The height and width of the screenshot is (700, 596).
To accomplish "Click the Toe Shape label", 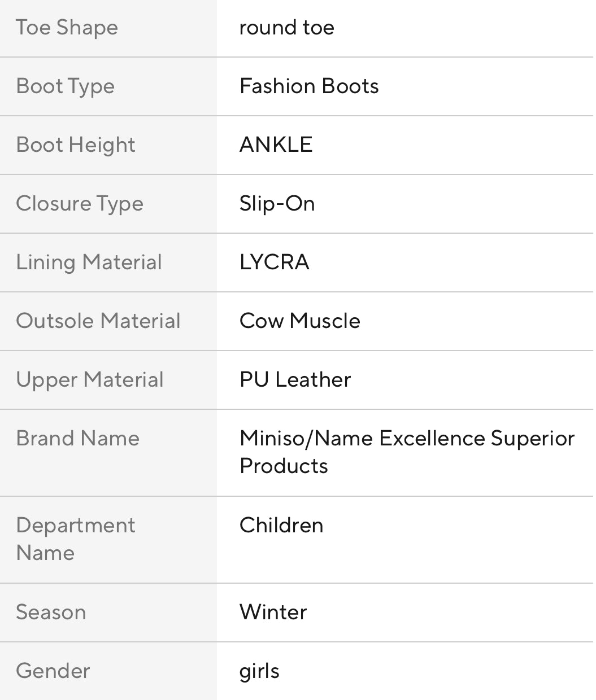I will [67, 28].
